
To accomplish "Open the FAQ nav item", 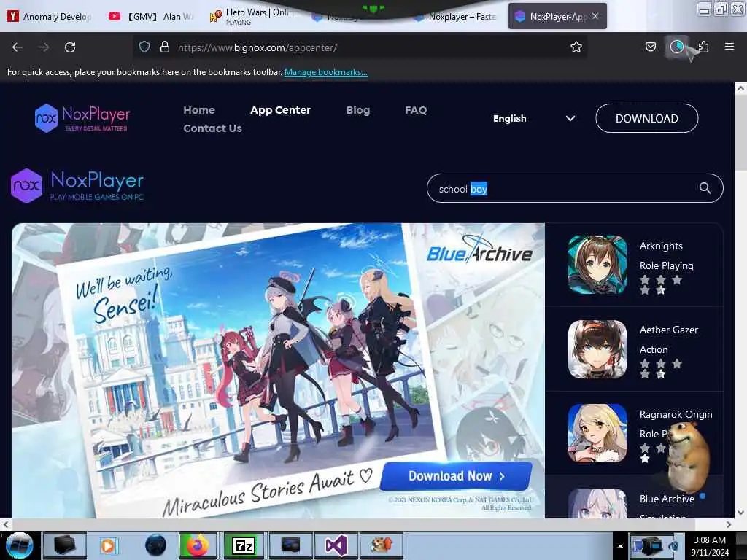I will [416, 110].
